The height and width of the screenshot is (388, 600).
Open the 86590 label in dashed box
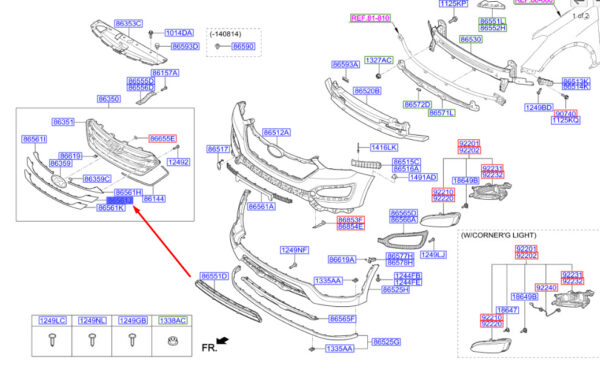[243, 46]
